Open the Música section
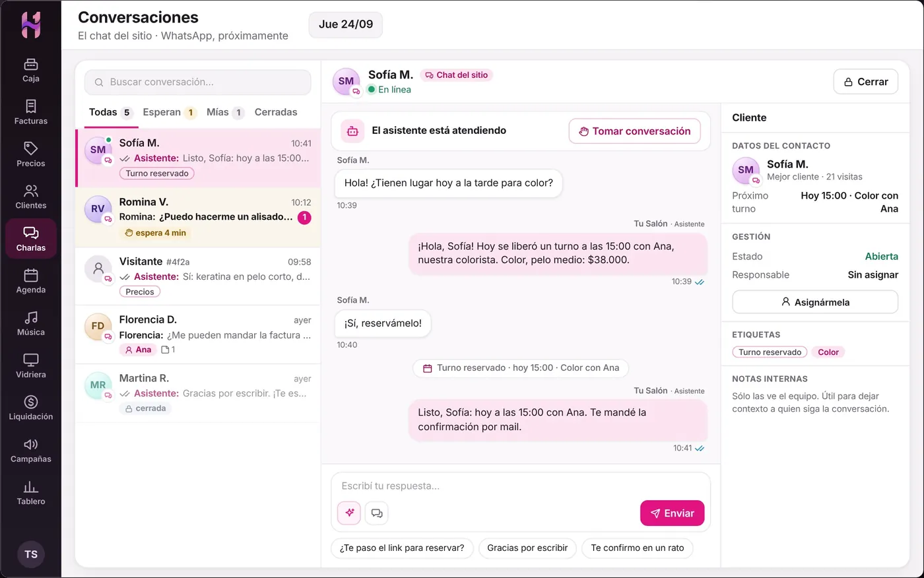The image size is (924, 578). click(31, 324)
